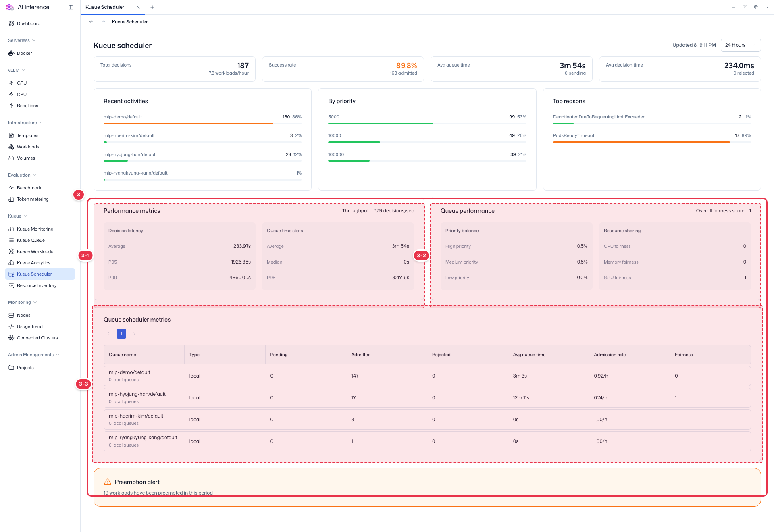774x532 pixels.
Task: Click the Token metering chart icon
Action: pyautogui.click(x=11, y=199)
